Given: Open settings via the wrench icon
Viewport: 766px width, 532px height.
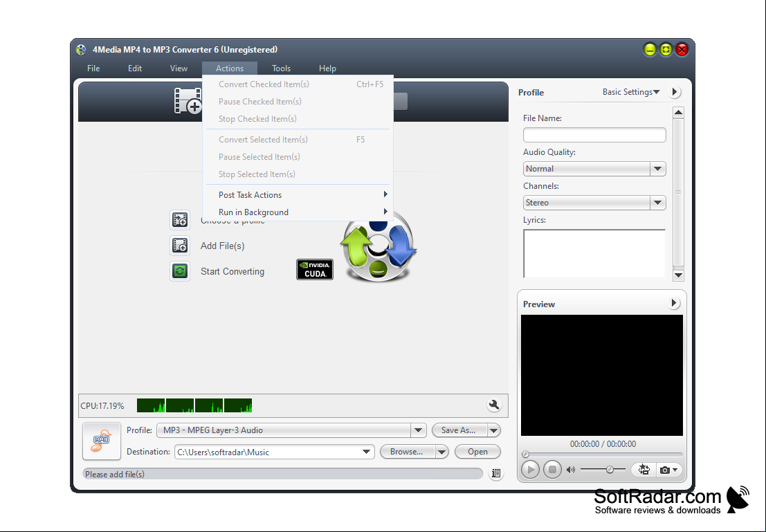Looking at the screenshot, I should click(494, 405).
